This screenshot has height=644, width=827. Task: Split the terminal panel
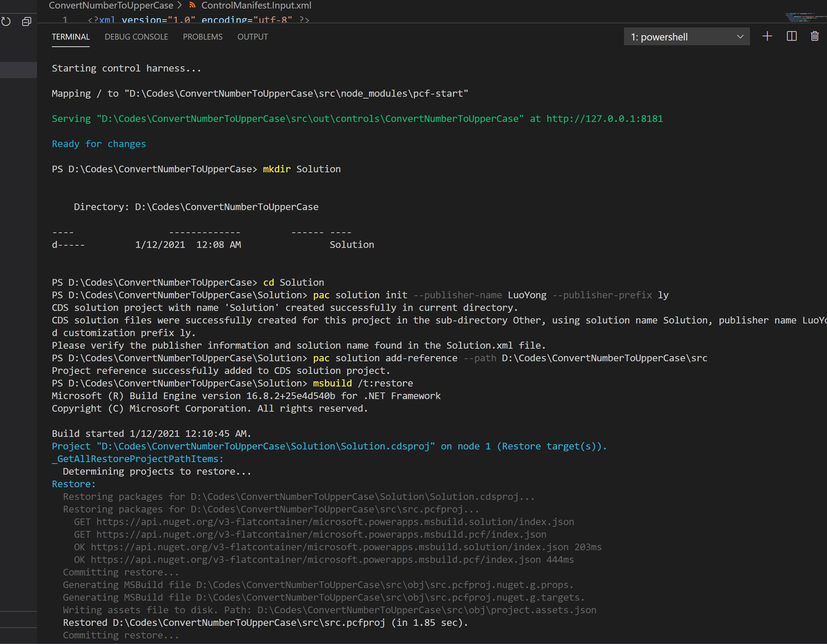pos(792,36)
